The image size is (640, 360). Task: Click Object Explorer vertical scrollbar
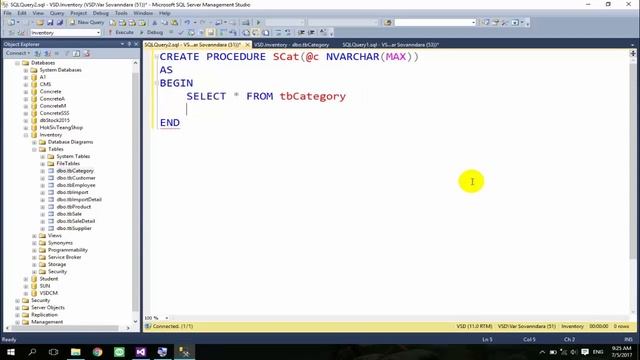136,192
